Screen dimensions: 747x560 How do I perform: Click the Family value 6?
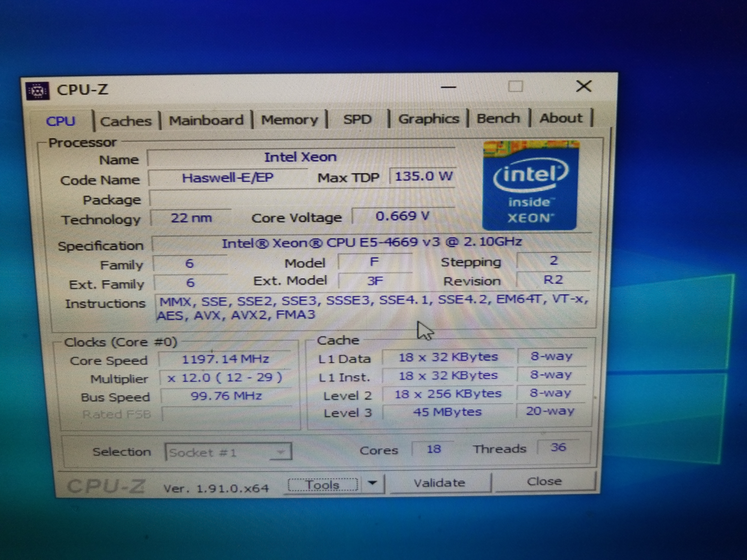pos(190,264)
